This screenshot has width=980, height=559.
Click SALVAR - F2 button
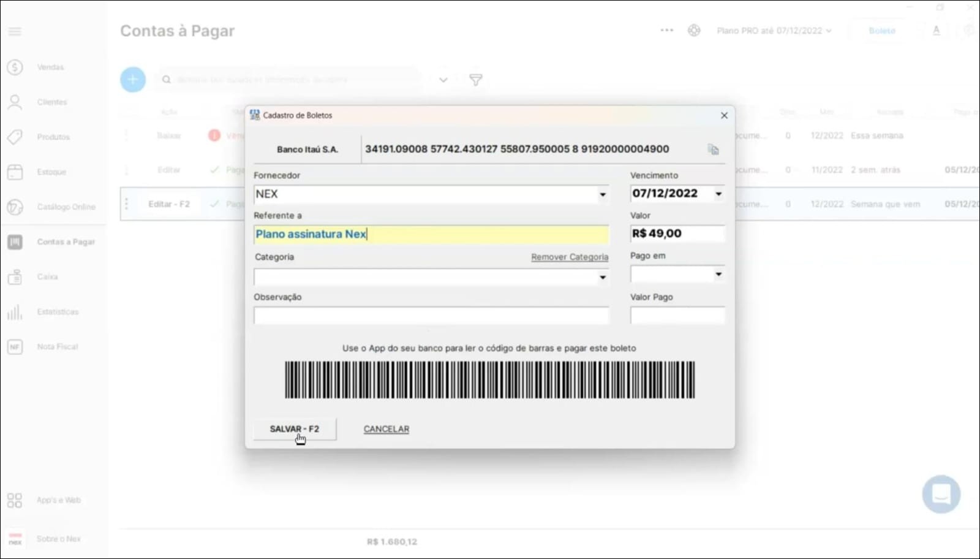[295, 429]
